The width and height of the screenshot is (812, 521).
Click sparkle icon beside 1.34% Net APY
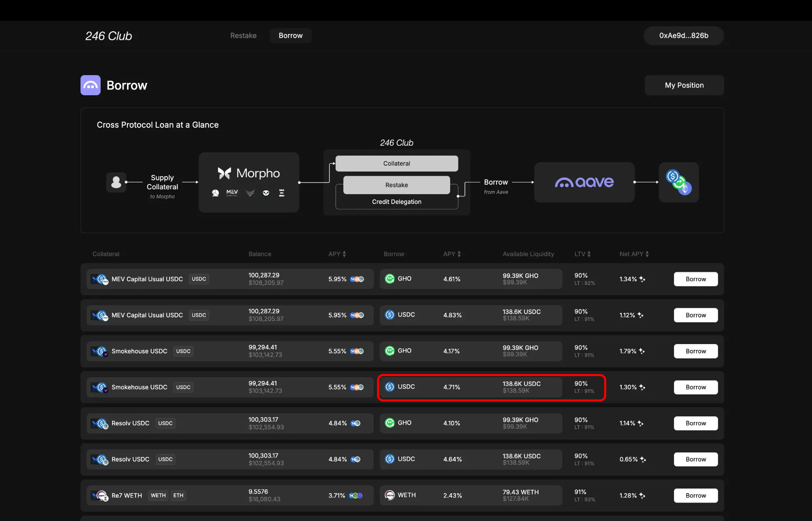click(642, 279)
